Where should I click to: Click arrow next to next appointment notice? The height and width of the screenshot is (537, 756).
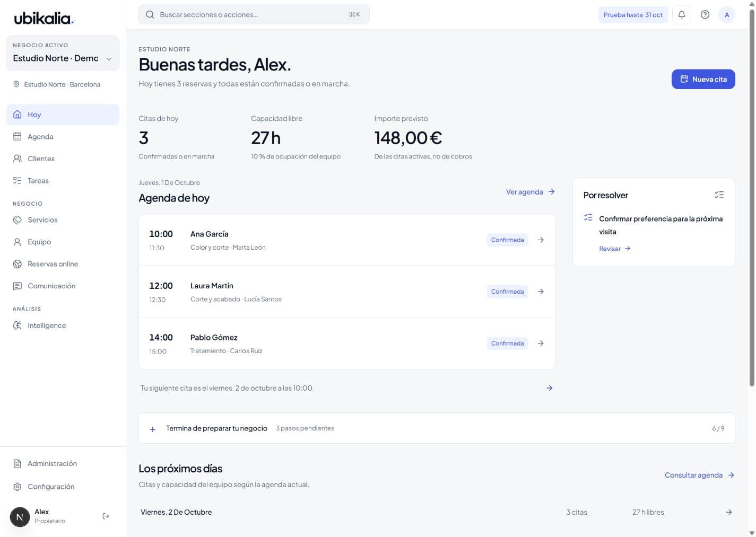pos(550,388)
